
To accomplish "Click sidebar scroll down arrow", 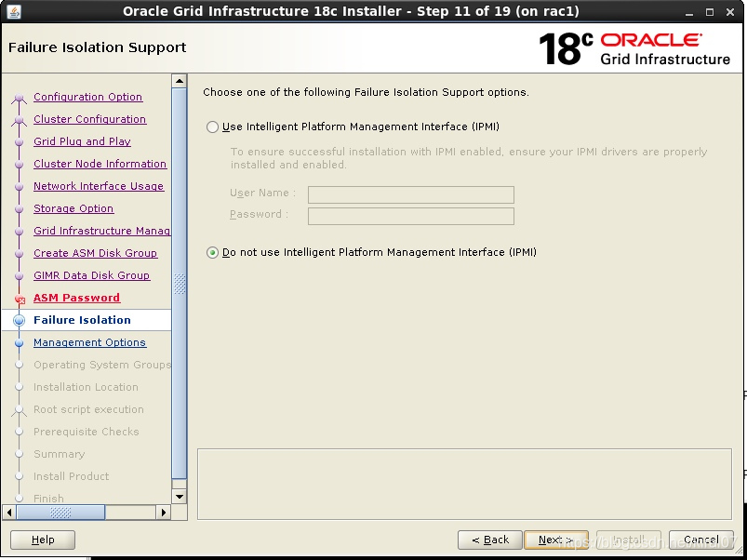I will pos(180,497).
